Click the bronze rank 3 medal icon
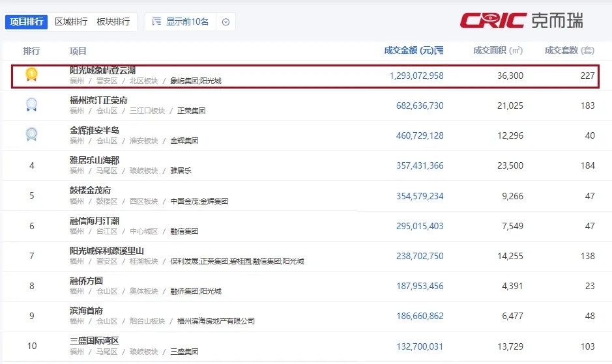Screen dimensions: 612x364 pos(31,134)
